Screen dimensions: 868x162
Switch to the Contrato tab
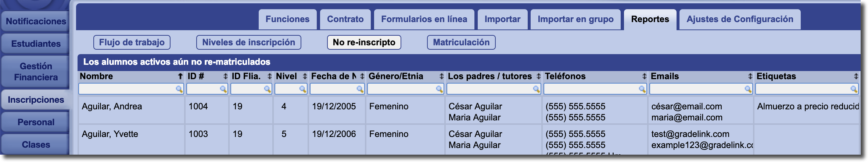[345, 20]
